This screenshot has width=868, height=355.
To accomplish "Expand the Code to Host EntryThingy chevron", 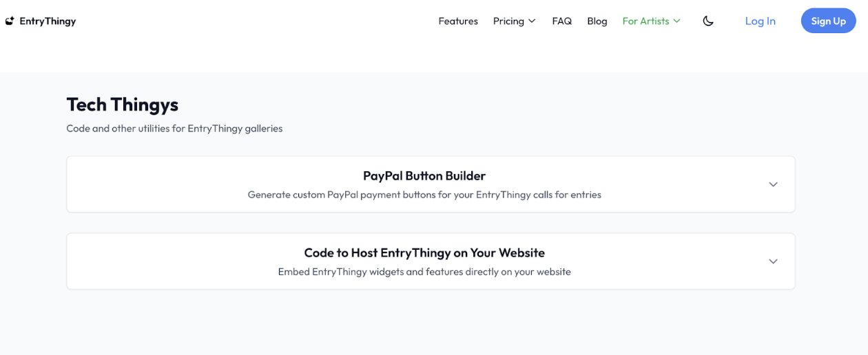I will pyautogui.click(x=773, y=261).
